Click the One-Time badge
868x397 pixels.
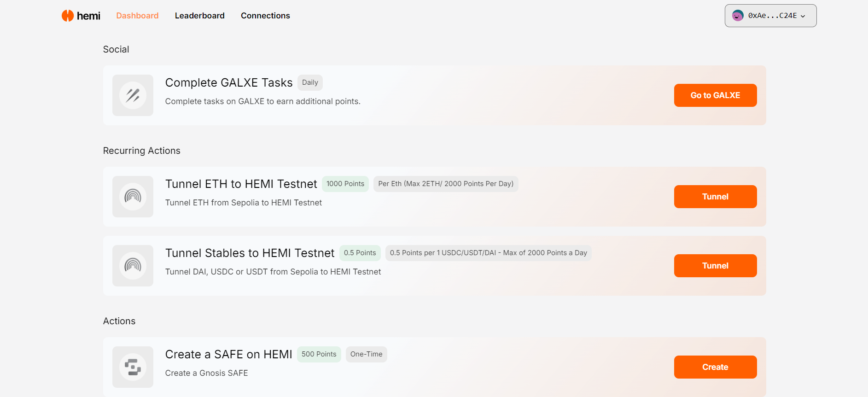tap(367, 354)
